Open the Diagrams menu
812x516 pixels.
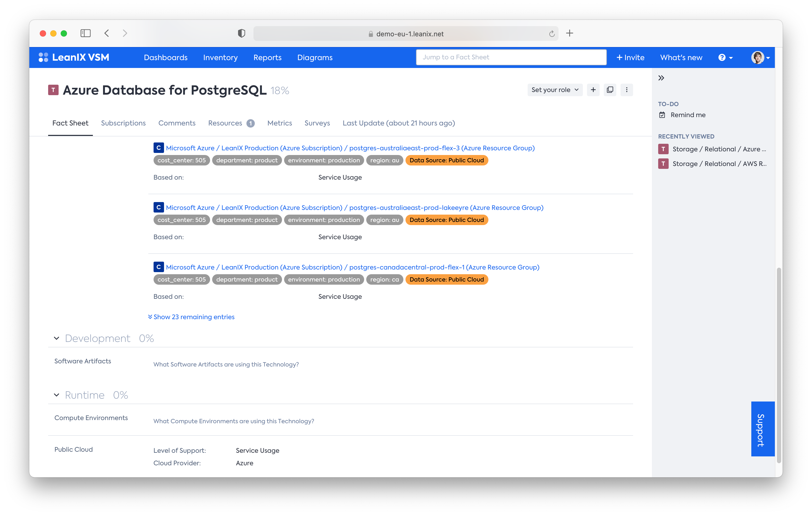(x=315, y=58)
